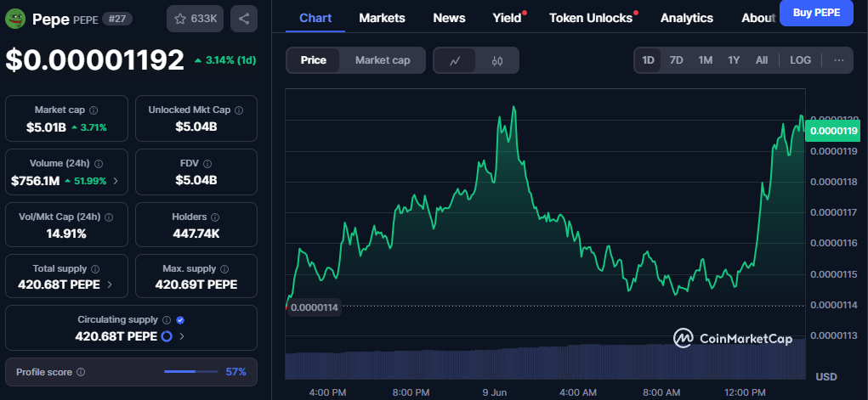The height and width of the screenshot is (400, 868).
Task: Open the Analytics tab
Action: pyautogui.click(x=686, y=18)
